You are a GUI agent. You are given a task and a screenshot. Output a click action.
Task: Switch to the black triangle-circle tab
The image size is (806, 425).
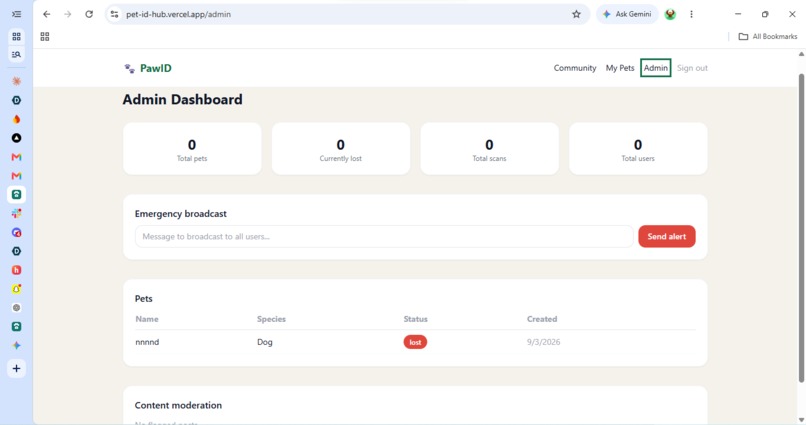point(16,138)
